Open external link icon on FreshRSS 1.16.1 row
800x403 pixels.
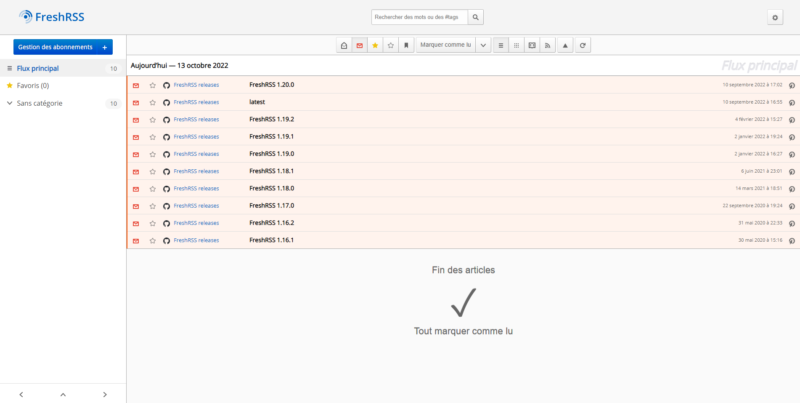(792, 240)
